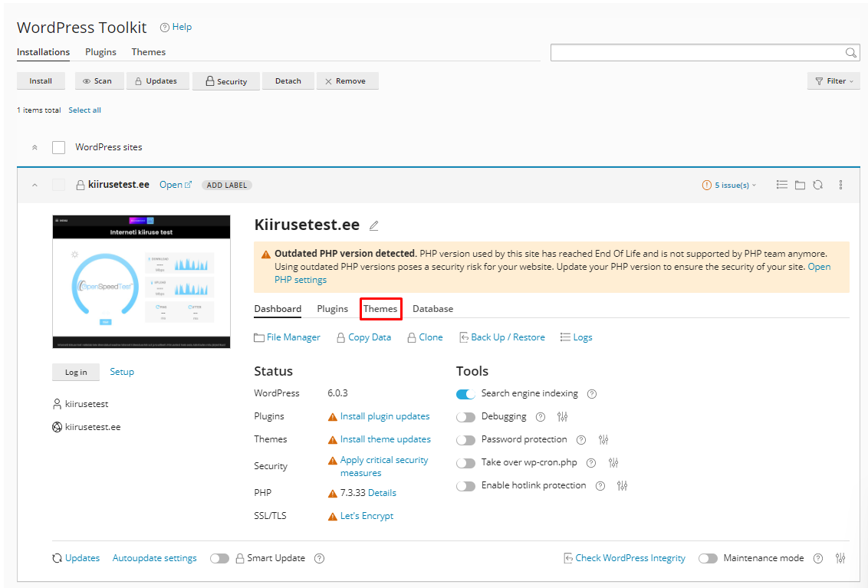Enable Password protection toggle

coord(465,440)
